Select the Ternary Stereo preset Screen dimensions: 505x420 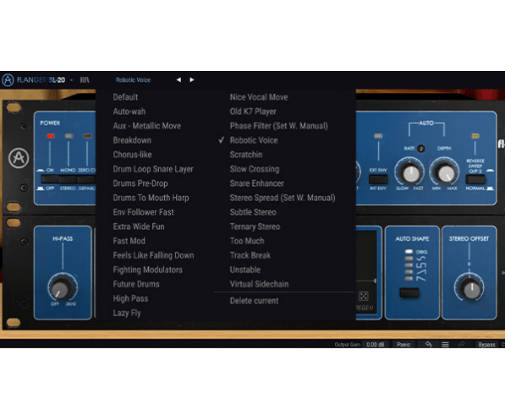coord(255,226)
